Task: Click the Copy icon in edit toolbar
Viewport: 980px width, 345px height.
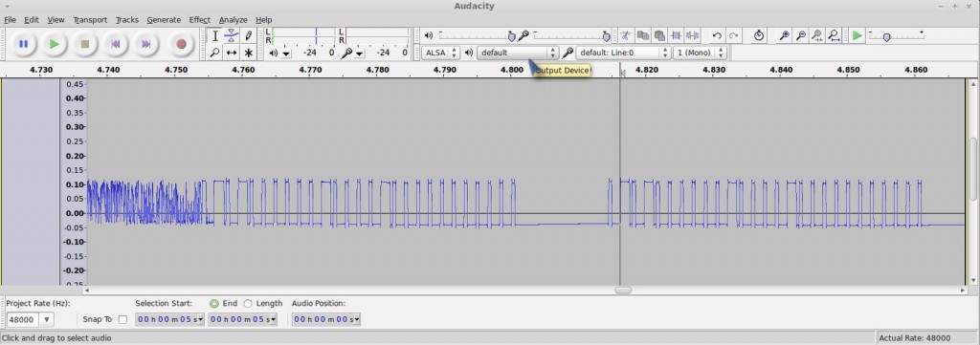Action: click(x=642, y=35)
